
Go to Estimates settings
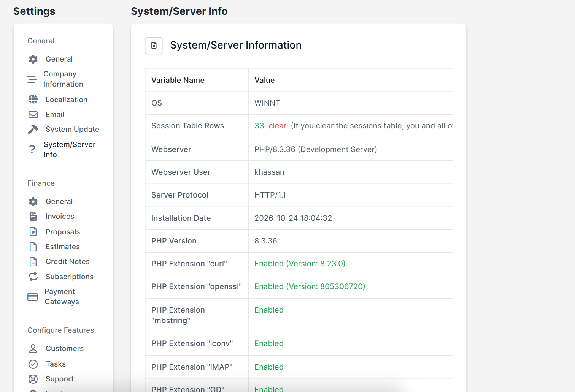(x=63, y=247)
